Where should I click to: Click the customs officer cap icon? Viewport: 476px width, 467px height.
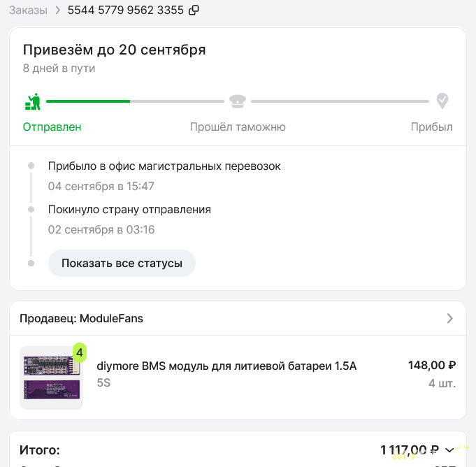[x=238, y=101]
